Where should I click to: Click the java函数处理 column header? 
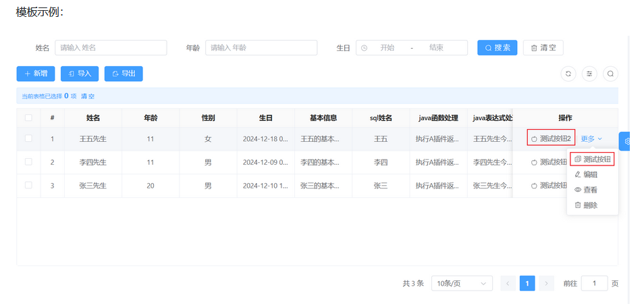438,118
